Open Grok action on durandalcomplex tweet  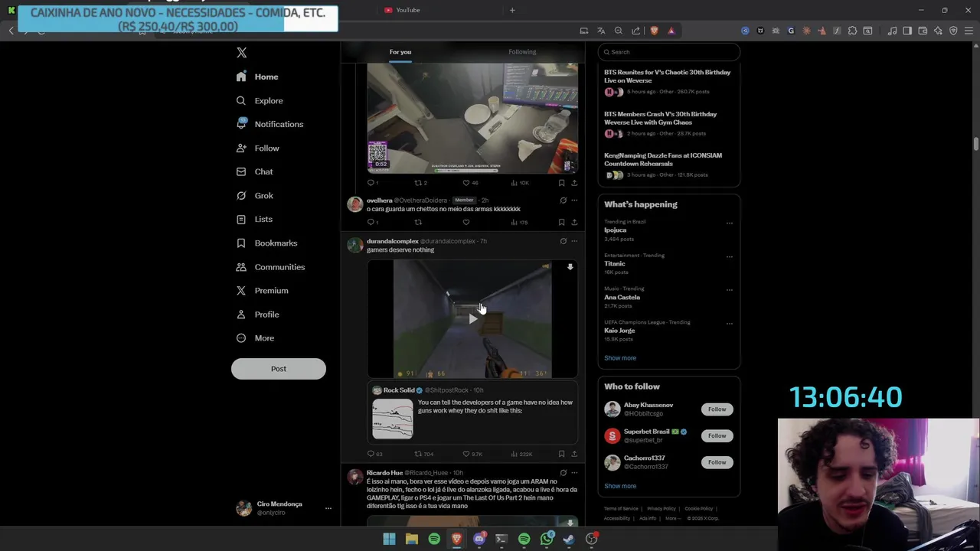tap(563, 241)
